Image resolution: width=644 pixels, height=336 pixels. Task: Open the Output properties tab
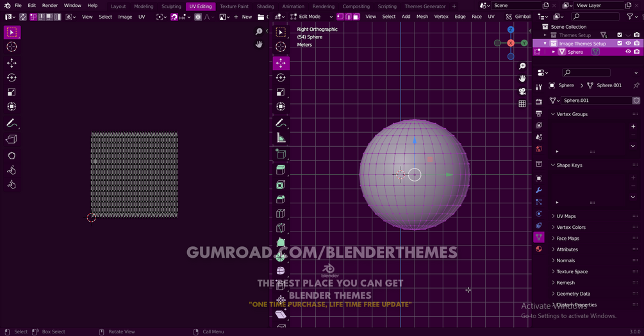[539, 113]
